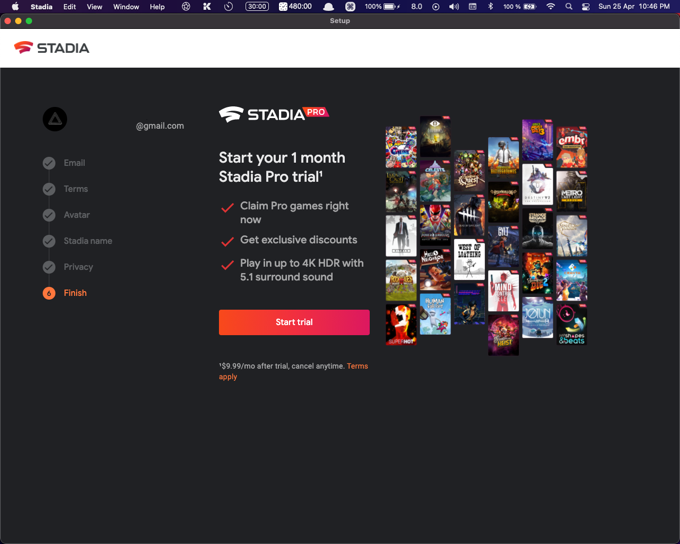Go to the Stadia name setup step
680x544 pixels.
click(88, 241)
